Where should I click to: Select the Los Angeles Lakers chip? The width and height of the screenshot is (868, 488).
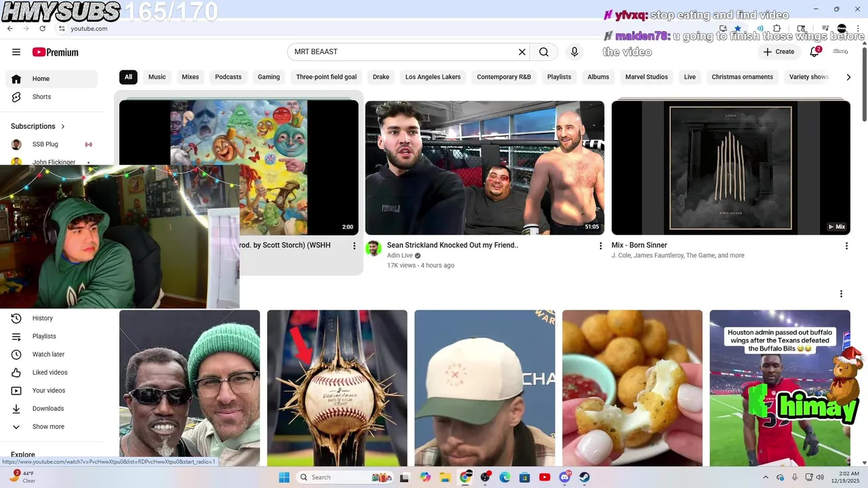click(x=433, y=77)
